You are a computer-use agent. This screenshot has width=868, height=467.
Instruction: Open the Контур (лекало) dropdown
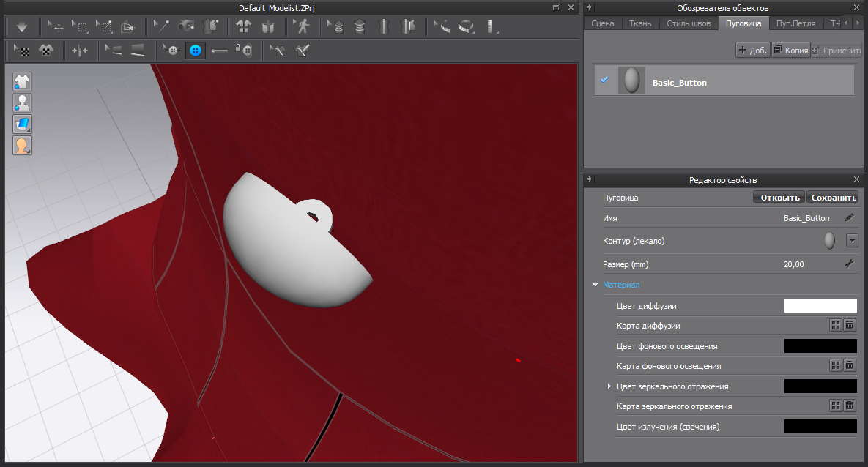(x=851, y=240)
